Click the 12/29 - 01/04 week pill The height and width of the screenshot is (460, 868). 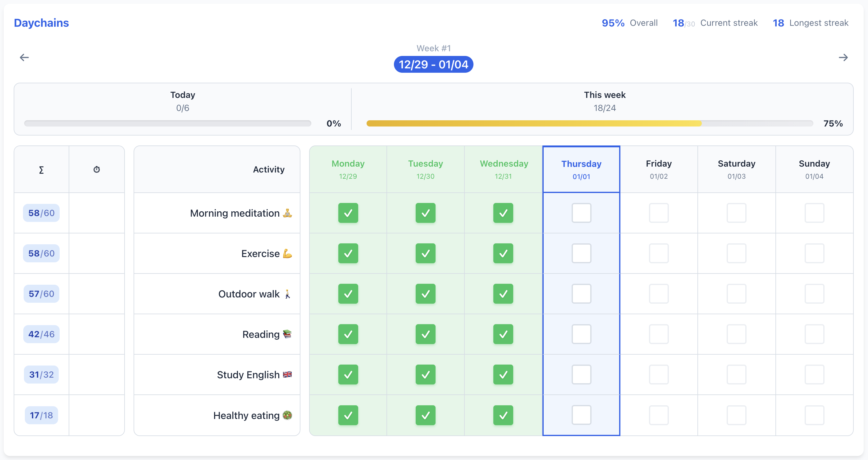(x=434, y=64)
